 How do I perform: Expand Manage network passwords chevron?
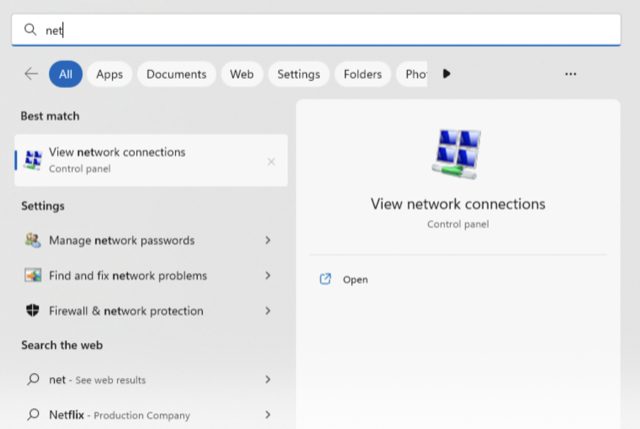click(268, 241)
